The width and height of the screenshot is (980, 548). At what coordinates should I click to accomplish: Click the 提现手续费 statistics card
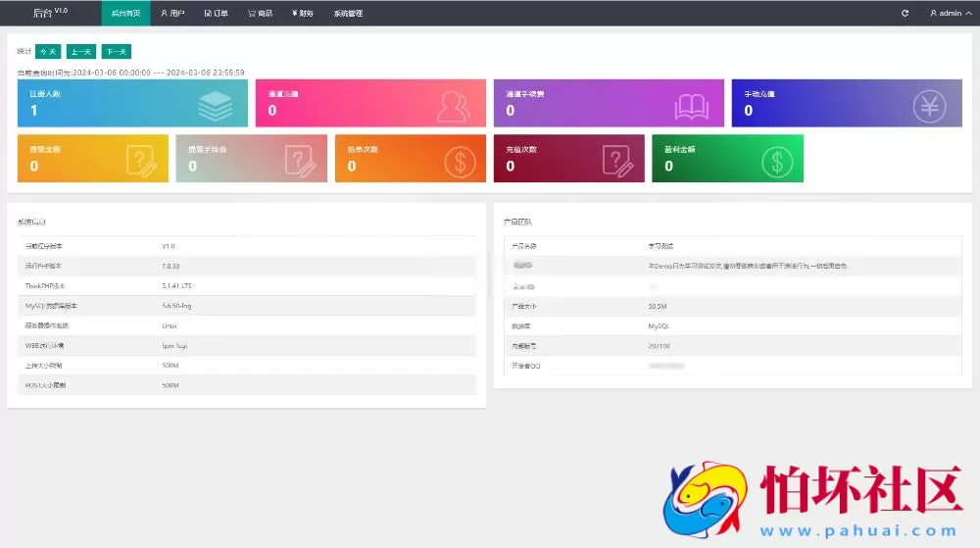(250, 159)
